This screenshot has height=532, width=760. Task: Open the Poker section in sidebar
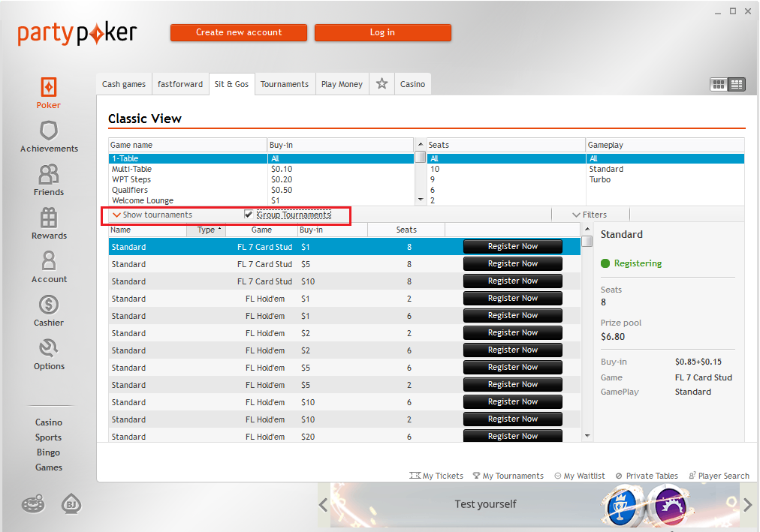[x=49, y=93]
